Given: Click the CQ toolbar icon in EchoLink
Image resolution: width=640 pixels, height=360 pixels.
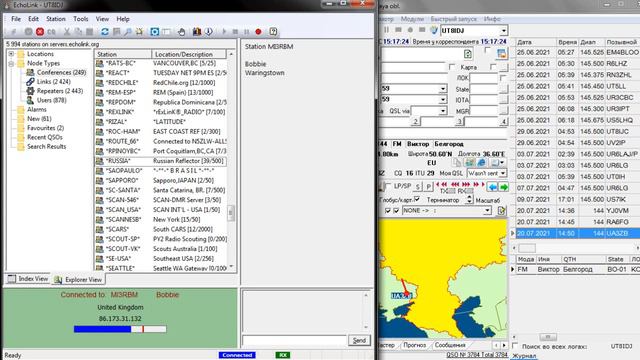Looking at the screenshot, I should click(x=51, y=31).
